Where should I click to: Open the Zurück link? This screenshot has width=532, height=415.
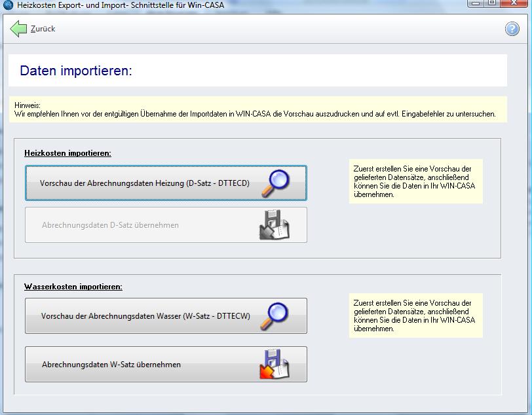point(43,29)
